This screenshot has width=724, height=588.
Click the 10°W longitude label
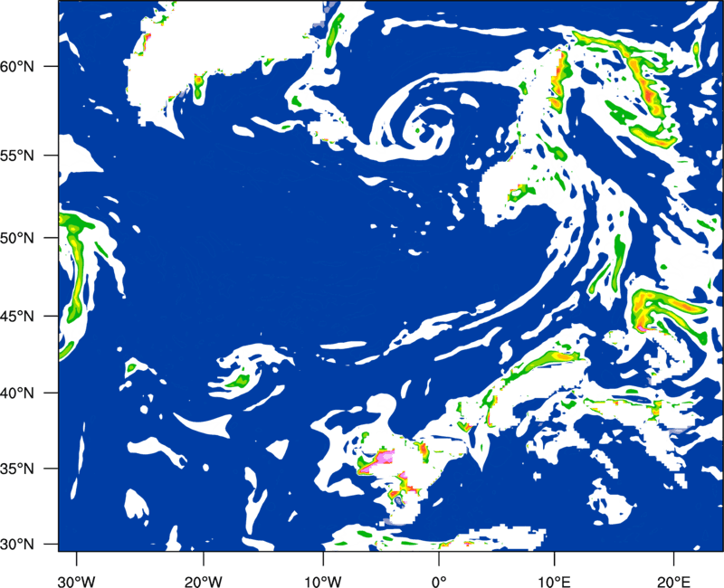click(x=322, y=582)
